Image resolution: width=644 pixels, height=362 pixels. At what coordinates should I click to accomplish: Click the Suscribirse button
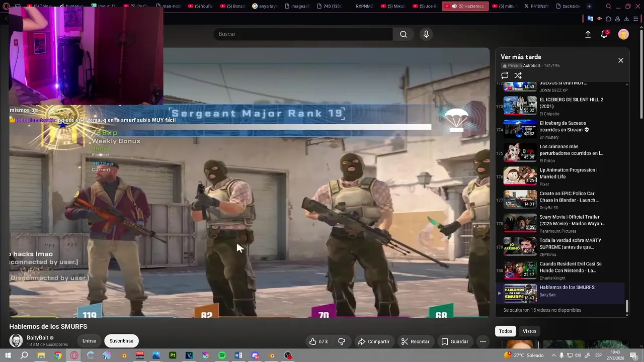point(121,341)
